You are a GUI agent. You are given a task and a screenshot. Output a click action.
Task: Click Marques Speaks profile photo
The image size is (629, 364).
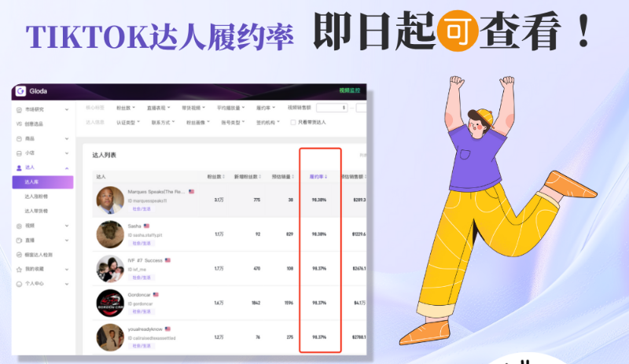[x=110, y=200]
